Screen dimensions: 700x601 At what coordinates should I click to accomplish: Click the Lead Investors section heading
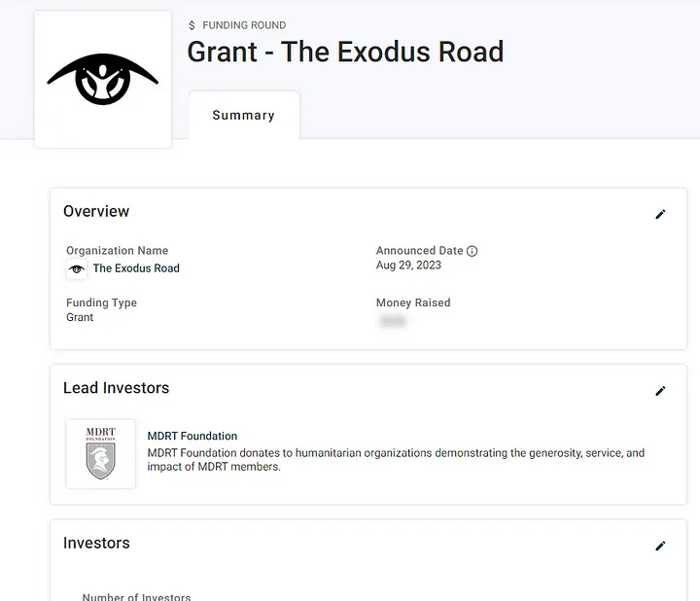(x=116, y=388)
